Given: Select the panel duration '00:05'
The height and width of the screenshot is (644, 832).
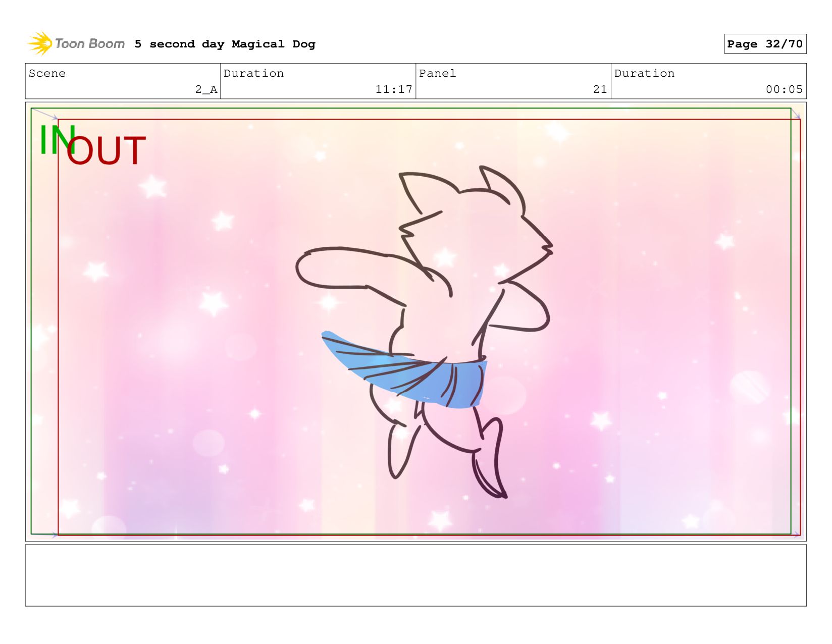Looking at the screenshot, I should (x=784, y=89).
